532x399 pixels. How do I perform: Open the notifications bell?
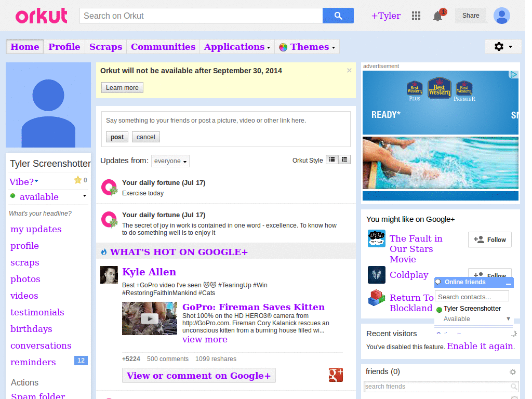438,16
